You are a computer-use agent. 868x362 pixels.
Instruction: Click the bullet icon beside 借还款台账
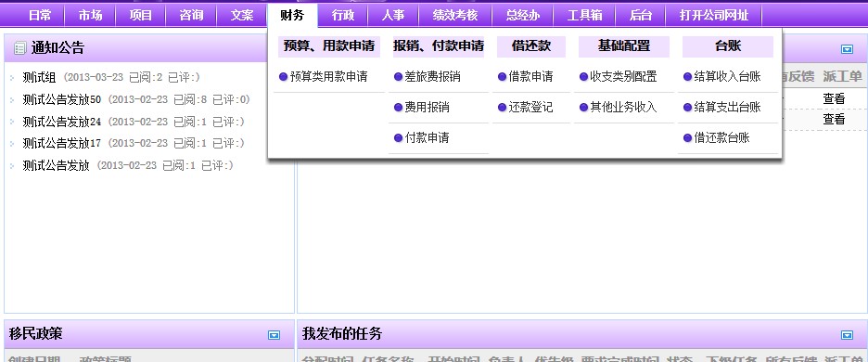pyautogui.click(x=687, y=137)
